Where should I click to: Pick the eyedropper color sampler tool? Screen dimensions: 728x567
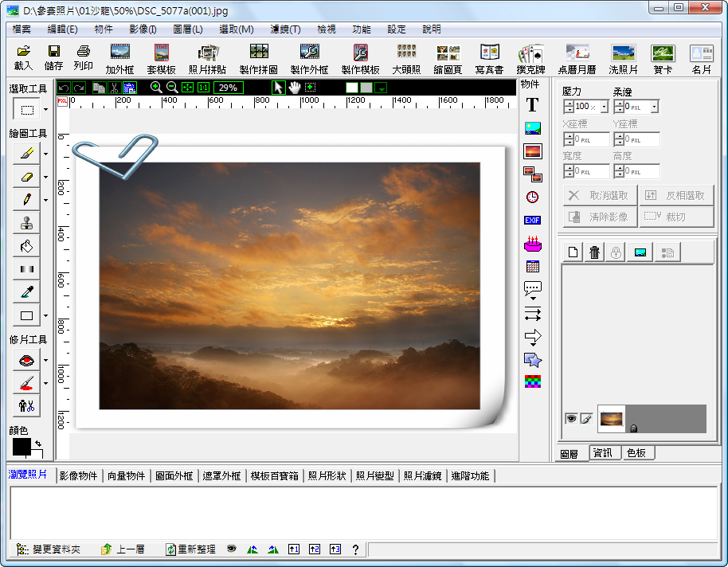[x=26, y=292]
